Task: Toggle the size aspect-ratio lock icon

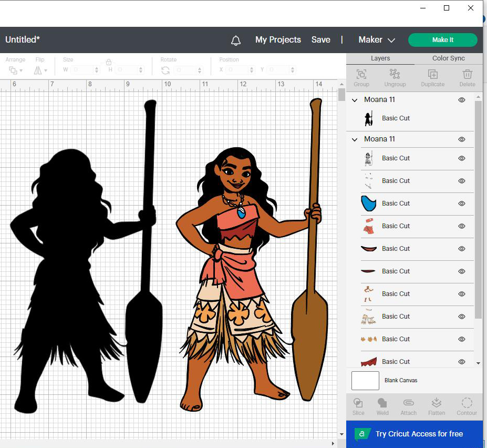Action: pos(109,62)
